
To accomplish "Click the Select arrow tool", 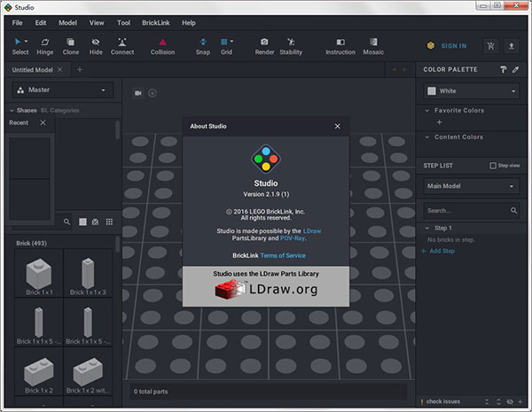I will [x=18, y=42].
